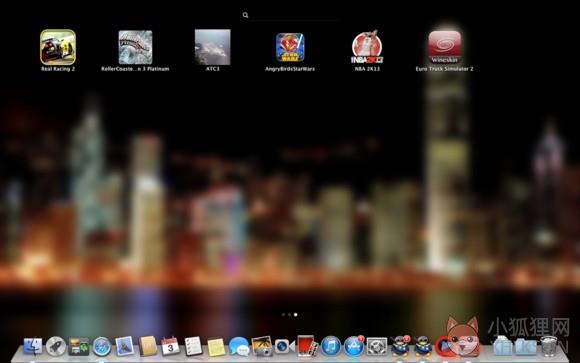Select the third Launchpad page dot
Viewport: 580px width, 363px height.
(x=296, y=315)
